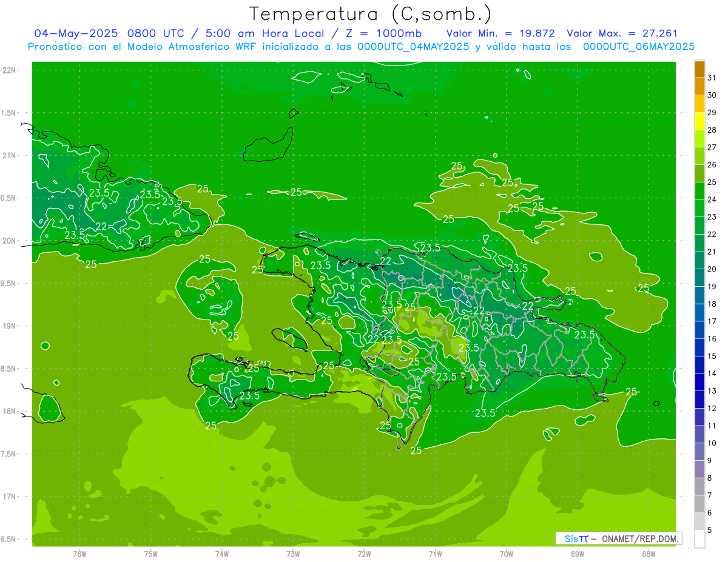The image size is (728, 562).
Task: Click the "19N" latitude label
Action: tap(10, 326)
